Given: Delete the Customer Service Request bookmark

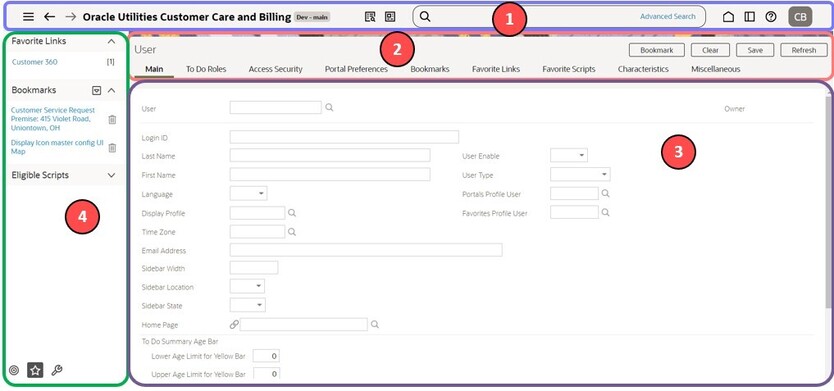Looking at the screenshot, I should coord(112,120).
